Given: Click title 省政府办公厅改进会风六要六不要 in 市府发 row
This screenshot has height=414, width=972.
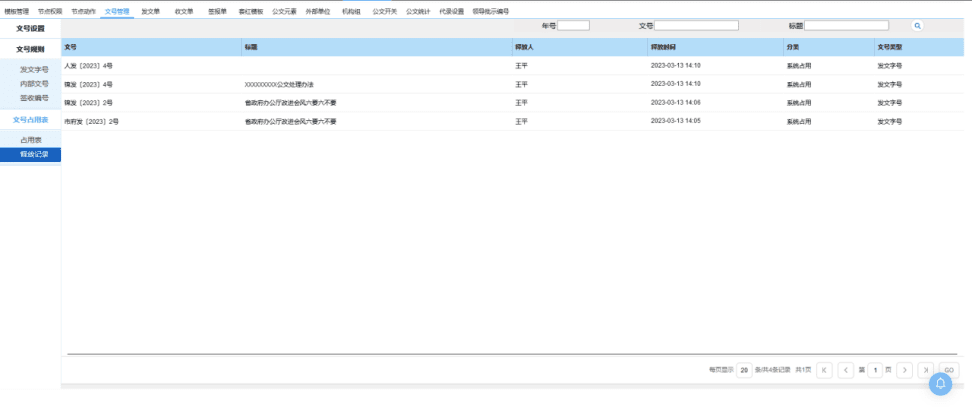Looking at the screenshot, I should tap(291, 122).
